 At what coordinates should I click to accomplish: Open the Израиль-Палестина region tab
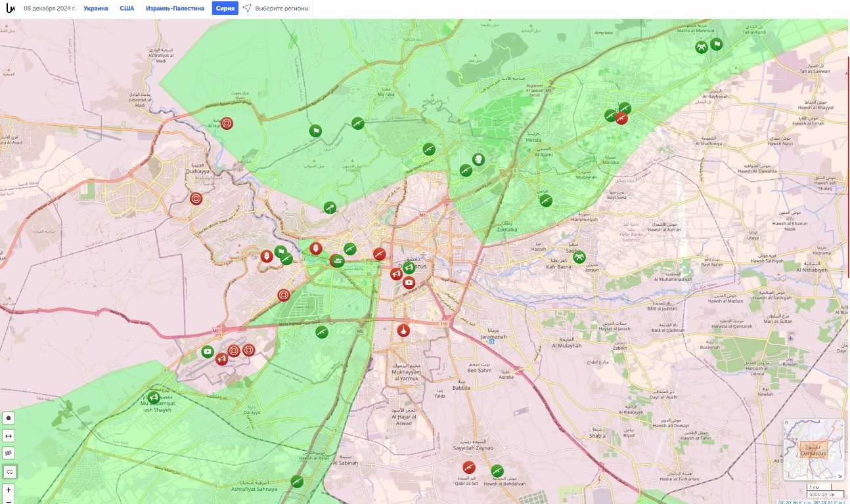175,9
